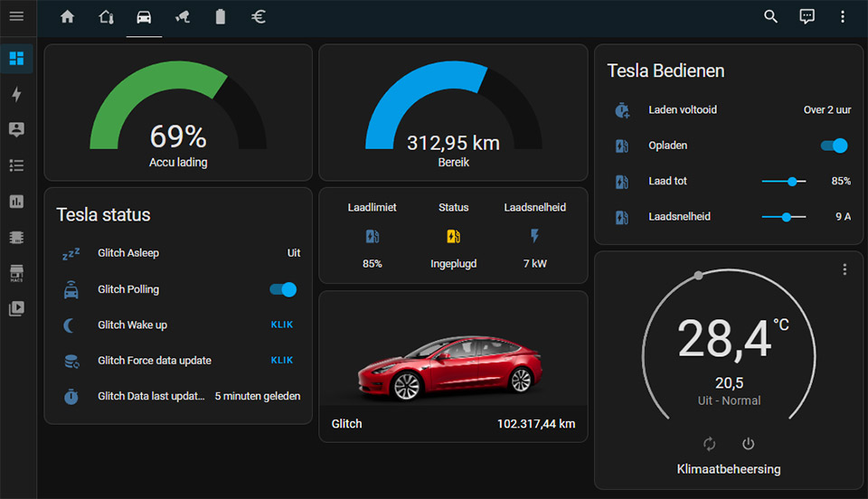Screen dimensions: 868x499
Task: Click the '7 kW' charging speed value
Action: point(534,264)
